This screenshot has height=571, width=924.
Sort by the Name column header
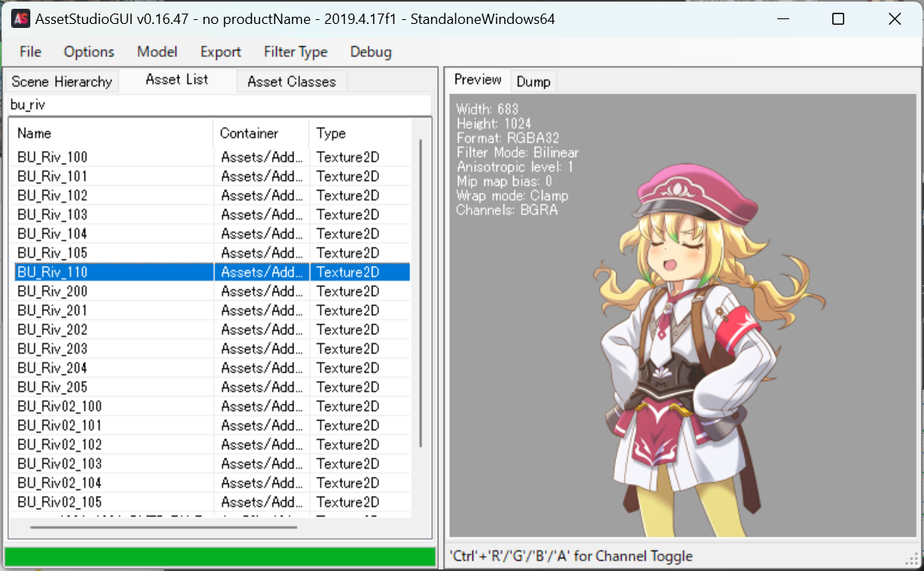(x=113, y=133)
